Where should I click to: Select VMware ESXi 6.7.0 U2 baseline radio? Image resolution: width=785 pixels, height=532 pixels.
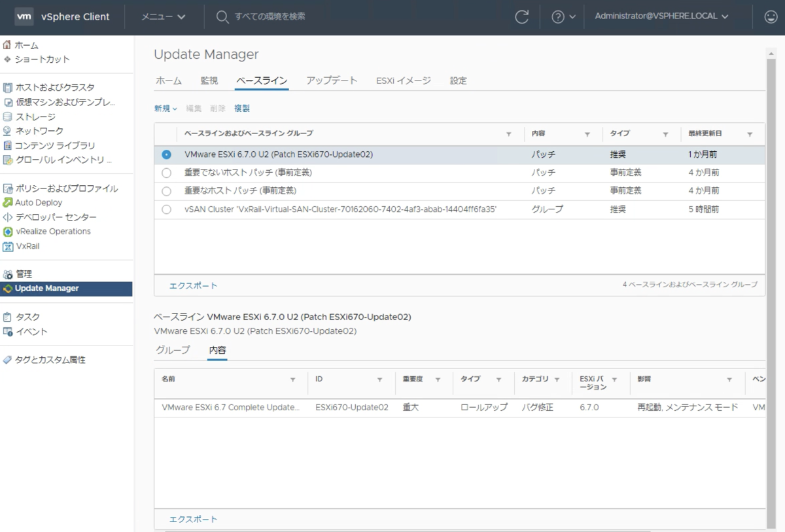click(166, 154)
